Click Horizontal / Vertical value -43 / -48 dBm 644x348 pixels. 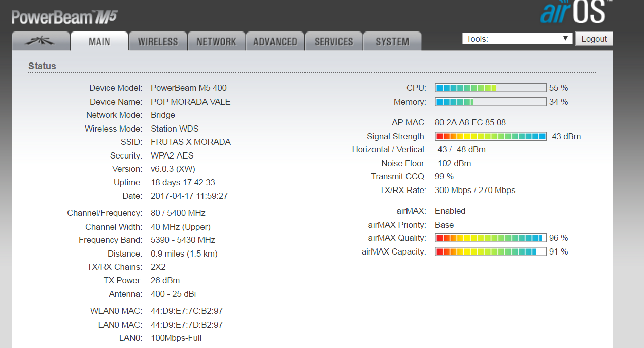click(x=460, y=149)
